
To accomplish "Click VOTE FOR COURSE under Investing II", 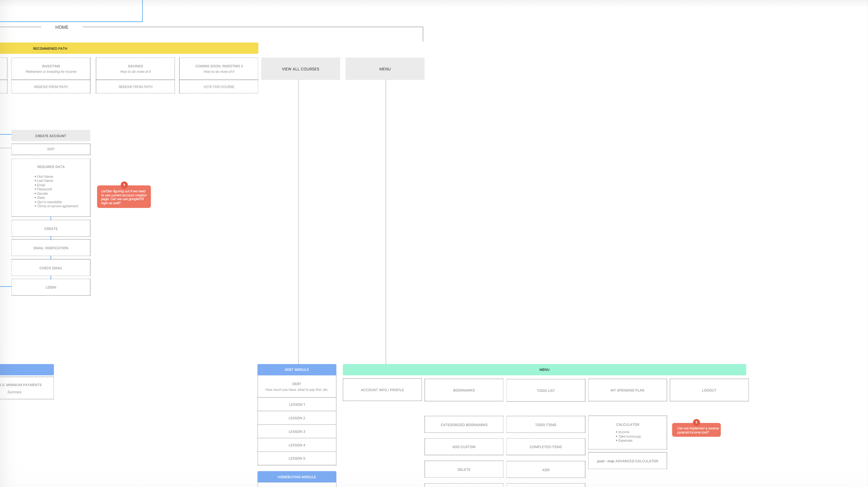I will pos(218,87).
